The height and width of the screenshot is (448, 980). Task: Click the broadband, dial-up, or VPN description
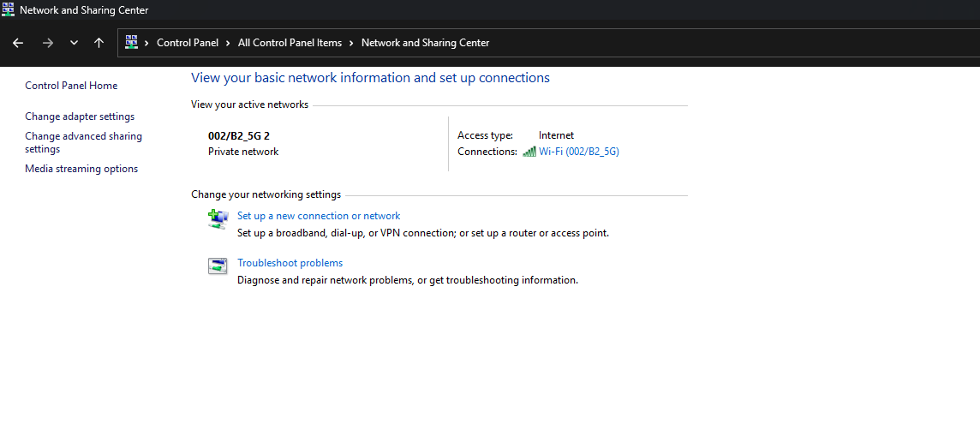pos(423,233)
